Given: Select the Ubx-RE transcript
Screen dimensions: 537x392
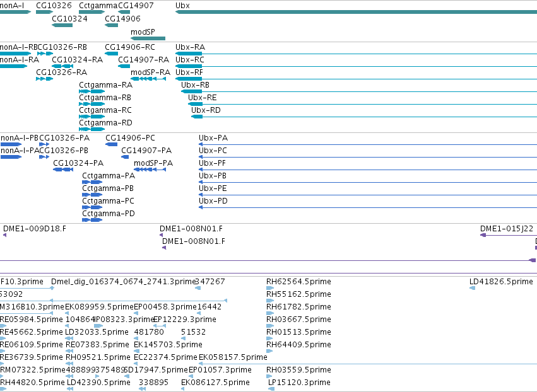Looking at the screenshot, I should click(x=362, y=104).
